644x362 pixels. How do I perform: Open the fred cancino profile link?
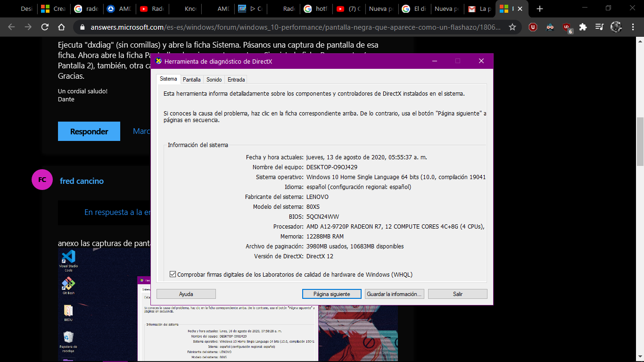(82, 181)
